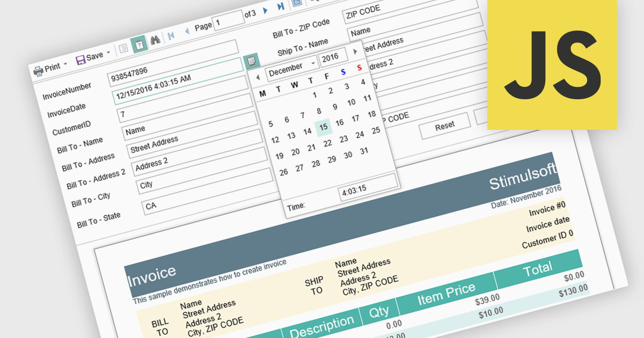Jump to the last page
The width and height of the screenshot is (644, 338).
click(x=281, y=6)
